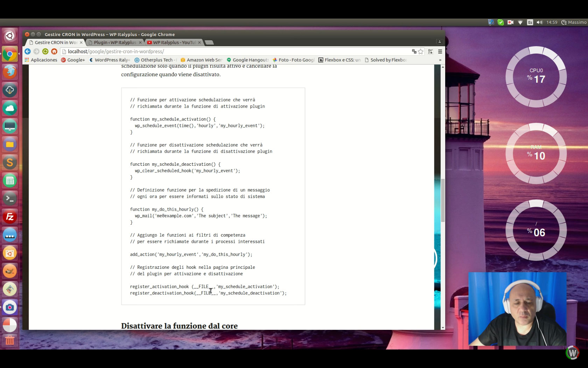
Task: Open the blue three-dots app in the launcher
Action: (x=10, y=235)
